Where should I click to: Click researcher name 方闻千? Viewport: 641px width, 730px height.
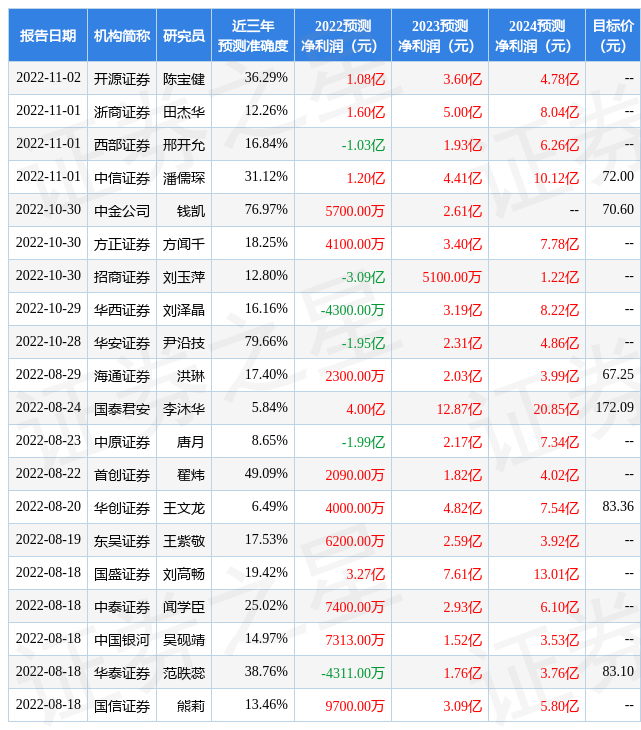184,244
